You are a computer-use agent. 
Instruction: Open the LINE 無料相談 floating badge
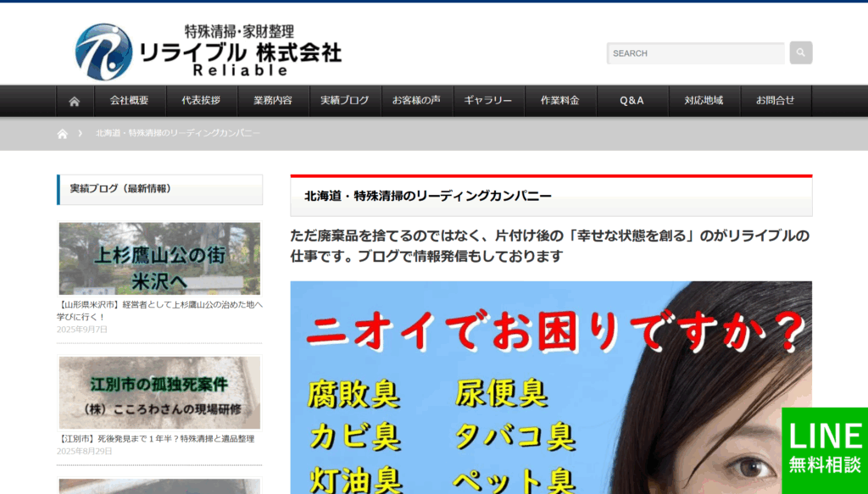click(824, 449)
